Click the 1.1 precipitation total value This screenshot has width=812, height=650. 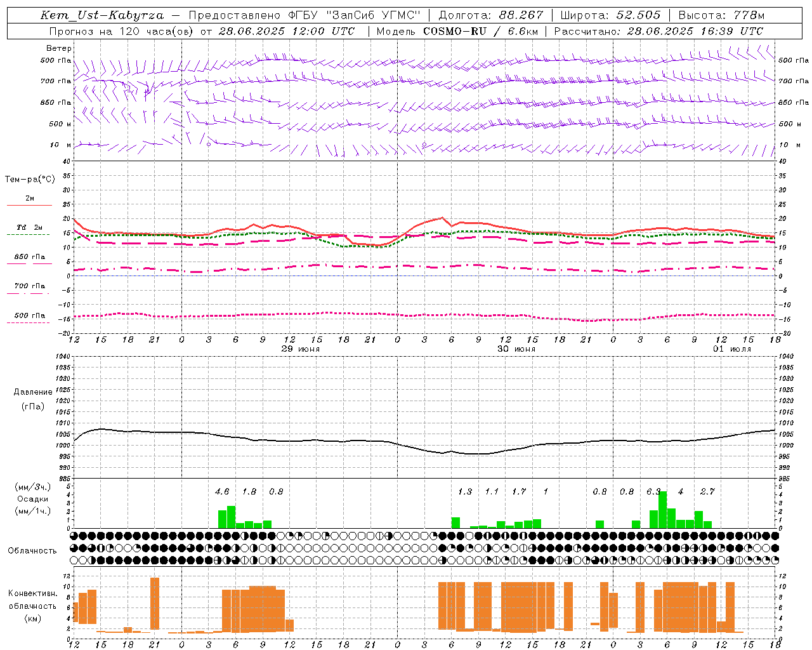(492, 491)
